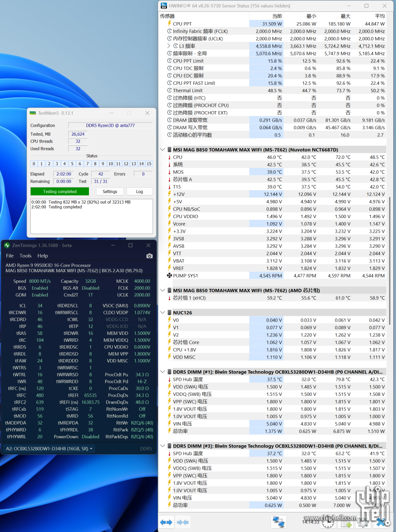Click the HWiNFO sensor list vertical scrollbar
The width and height of the screenshot is (396, 532).
(390, 261)
